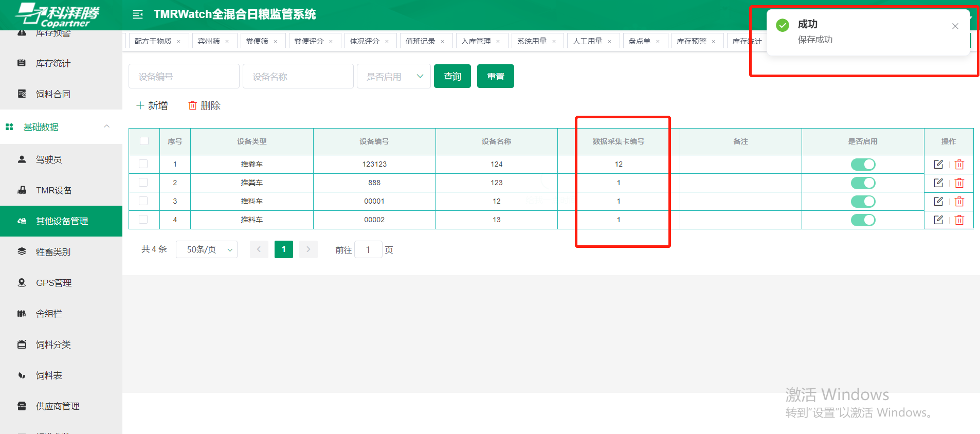Collapse the 基础数据 menu section

(x=106, y=126)
